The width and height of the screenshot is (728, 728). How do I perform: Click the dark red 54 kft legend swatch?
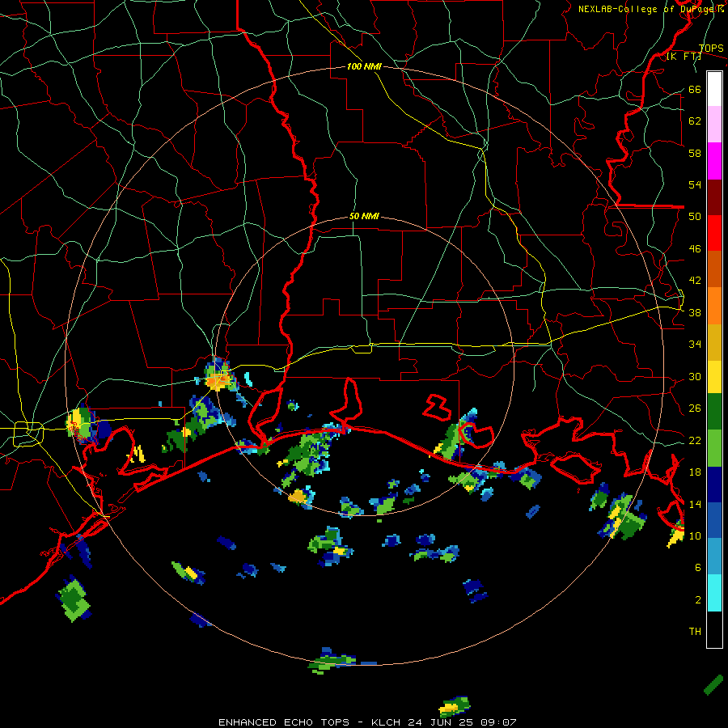714,197
